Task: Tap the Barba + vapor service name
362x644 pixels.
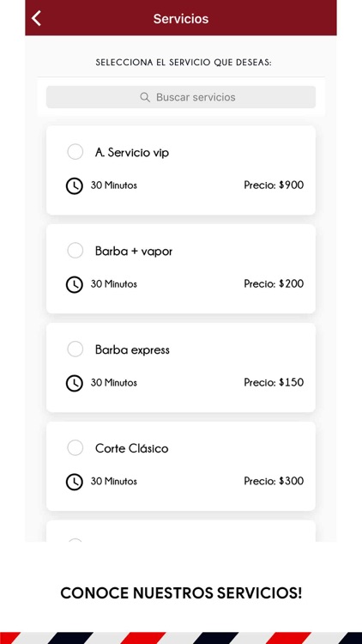Action: click(134, 251)
